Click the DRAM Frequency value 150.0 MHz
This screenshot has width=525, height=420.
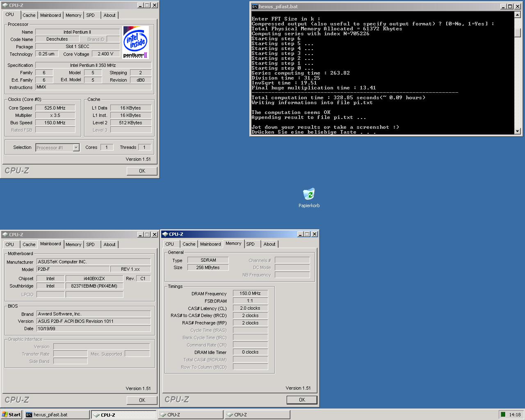tap(250, 294)
